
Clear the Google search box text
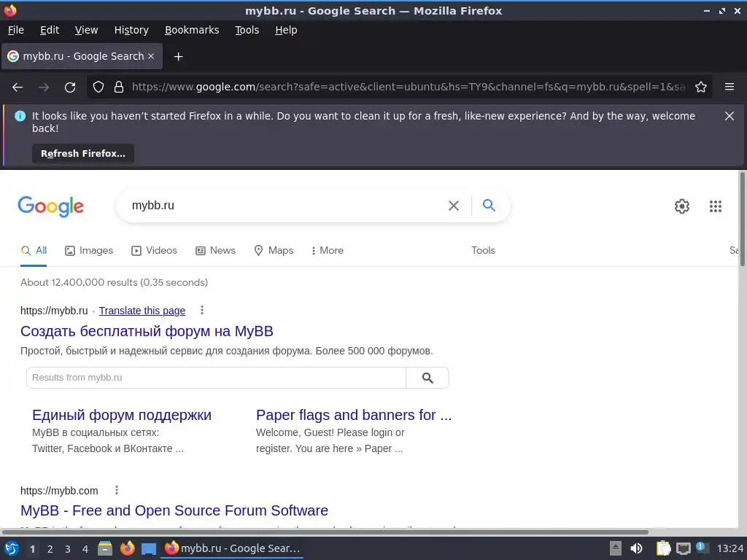454,206
